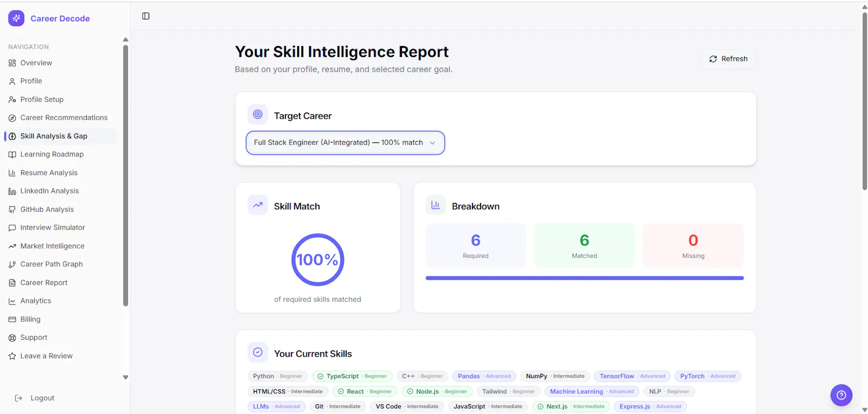The height and width of the screenshot is (414, 868).
Task: Click the 100% skill match ring
Action: click(x=318, y=260)
